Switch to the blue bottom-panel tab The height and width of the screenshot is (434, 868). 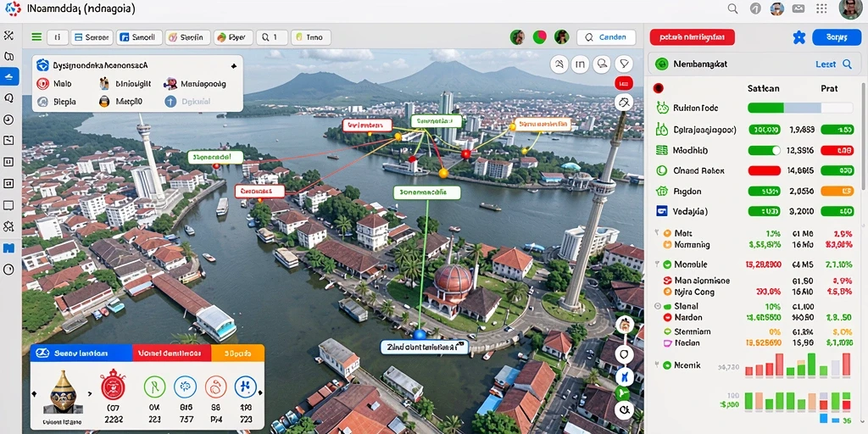click(81, 353)
